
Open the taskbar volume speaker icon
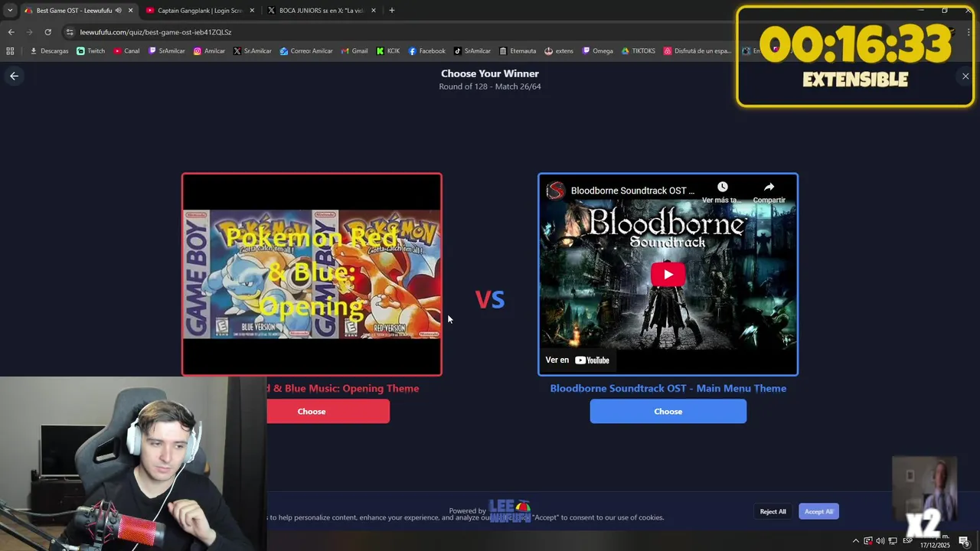click(880, 541)
